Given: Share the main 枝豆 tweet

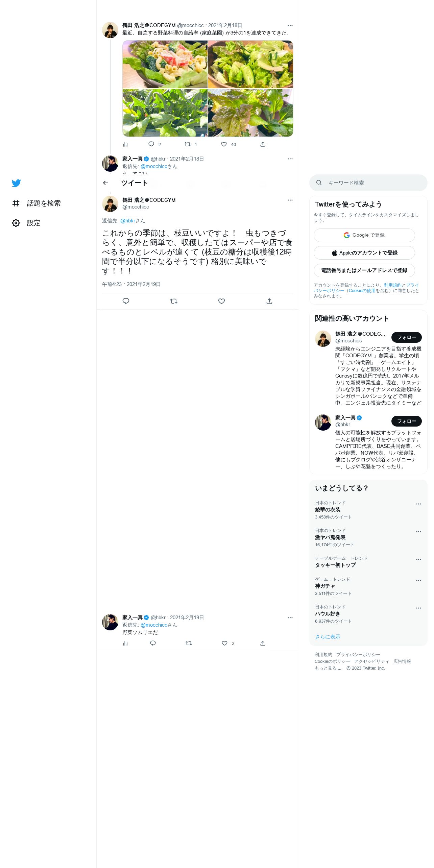Looking at the screenshot, I should coord(269,301).
